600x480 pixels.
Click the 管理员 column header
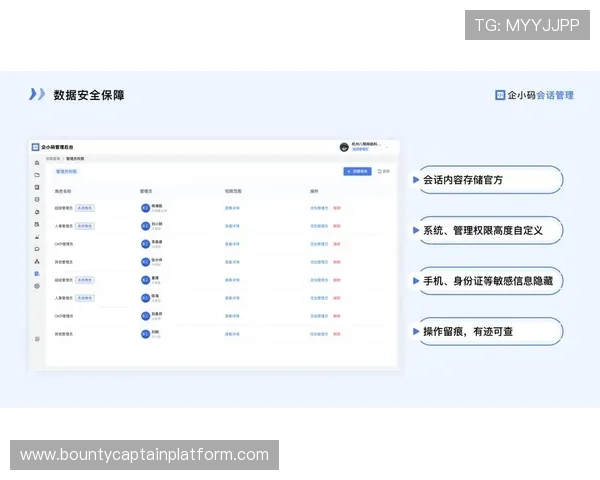pos(146,191)
